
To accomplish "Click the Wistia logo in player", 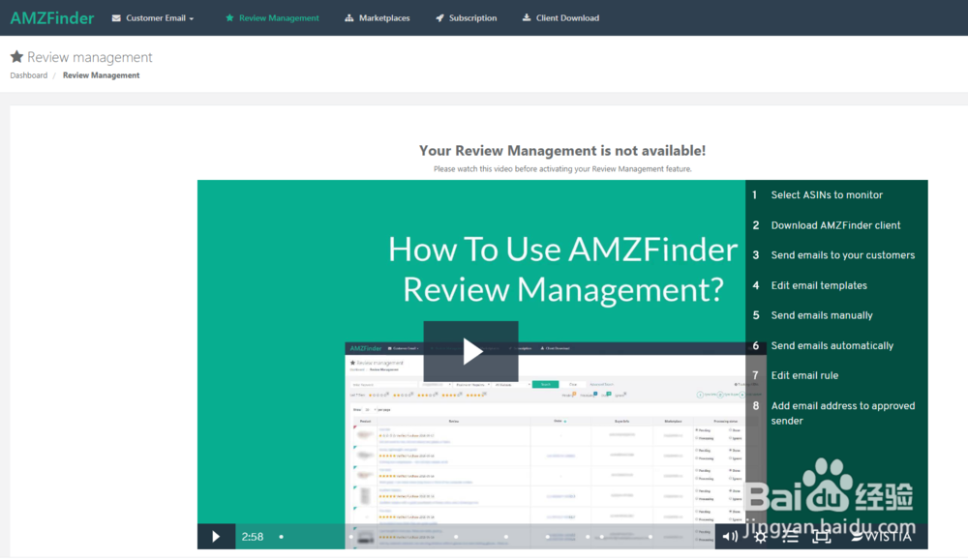I will pyautogui.click(x=881, y=537).
